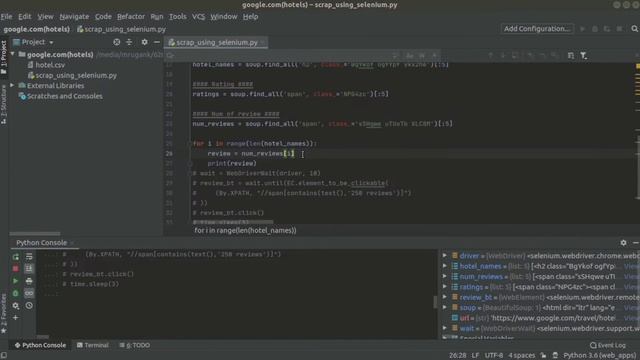Print the console output
This screenshot has width=640, height=360.
[29, 281]
